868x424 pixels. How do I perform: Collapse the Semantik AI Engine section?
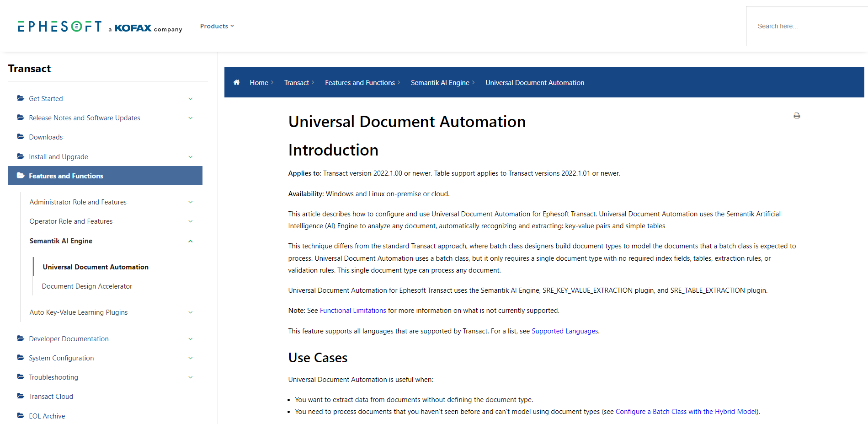(191, 241)
